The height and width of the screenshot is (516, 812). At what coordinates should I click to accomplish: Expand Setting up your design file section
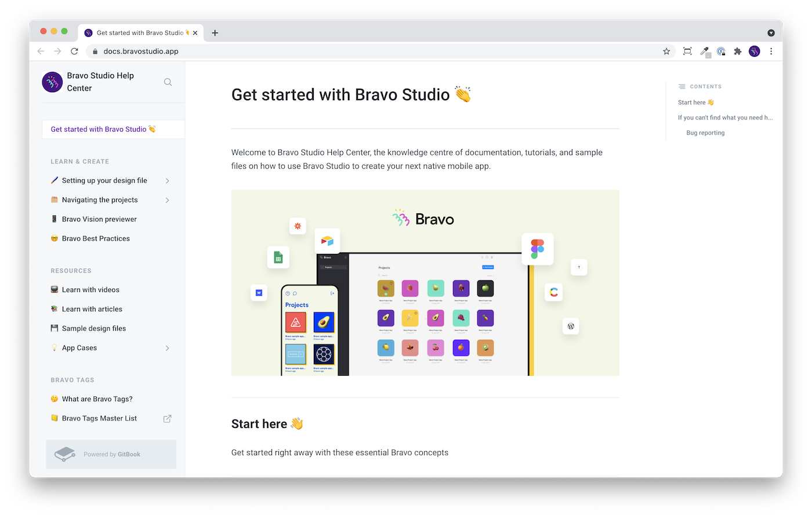167,181
